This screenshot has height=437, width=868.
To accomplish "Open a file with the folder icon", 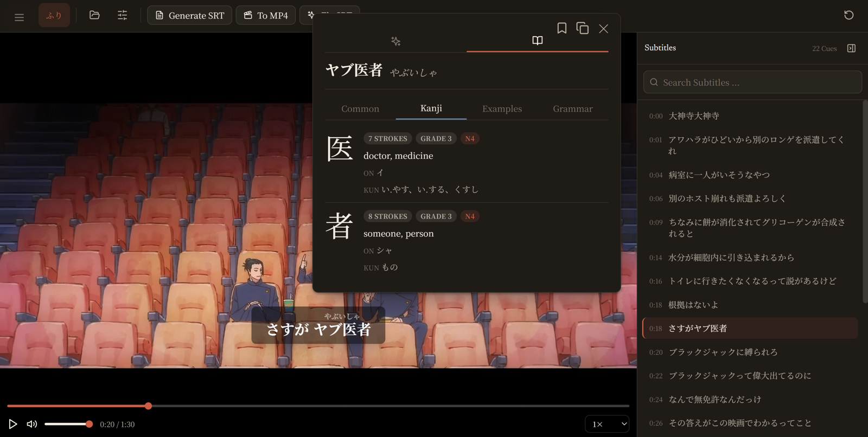I will click(x=94, y=15).
